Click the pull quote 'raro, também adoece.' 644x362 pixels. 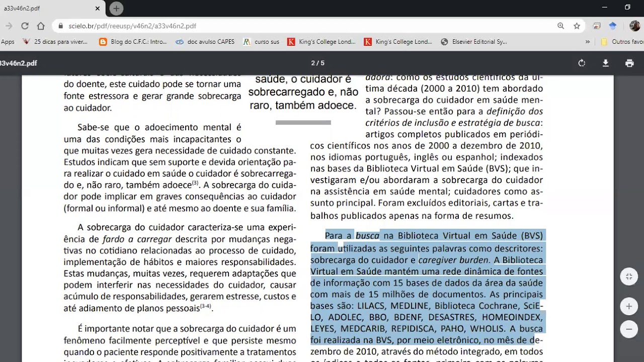303,105
